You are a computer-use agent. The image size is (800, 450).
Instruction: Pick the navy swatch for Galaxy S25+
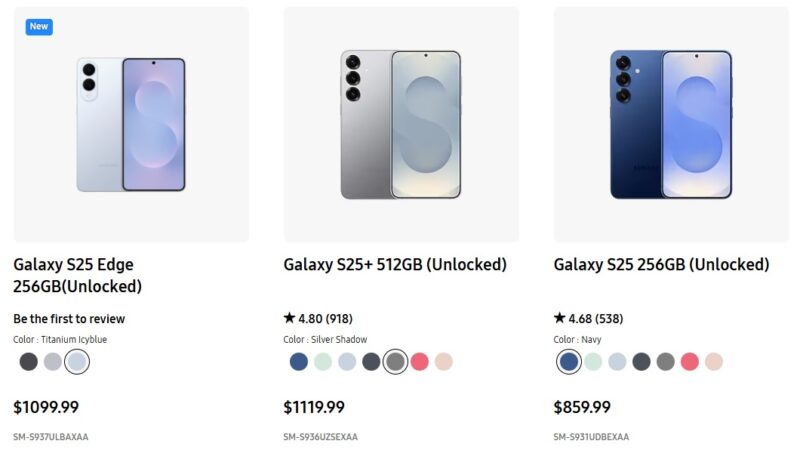tap(298, 362)
